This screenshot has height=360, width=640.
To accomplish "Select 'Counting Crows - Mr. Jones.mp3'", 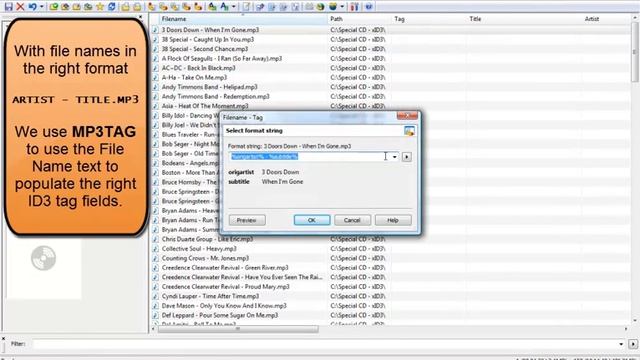I will coord(205,258).
